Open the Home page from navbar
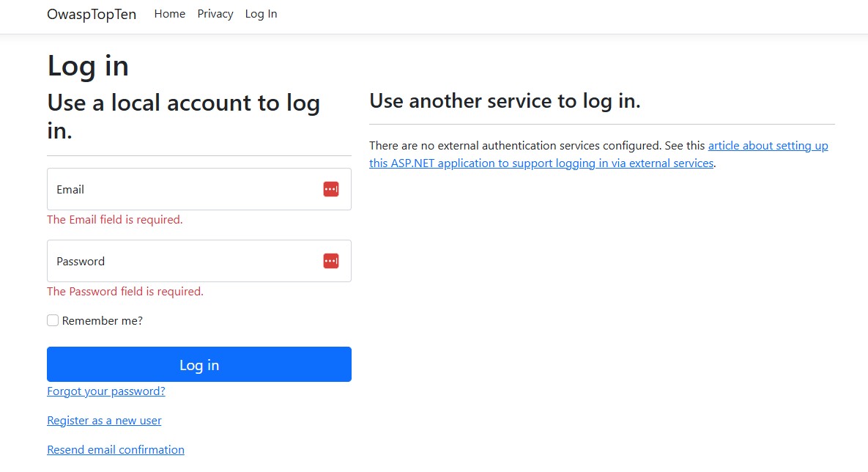The height and width of the screenshot is (472, 868). (x=169, y=14)
